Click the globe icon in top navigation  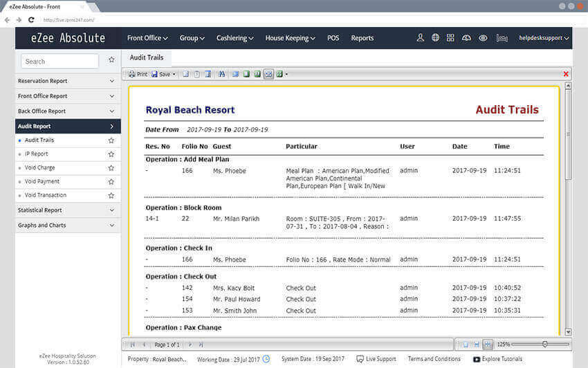point(435,38)
